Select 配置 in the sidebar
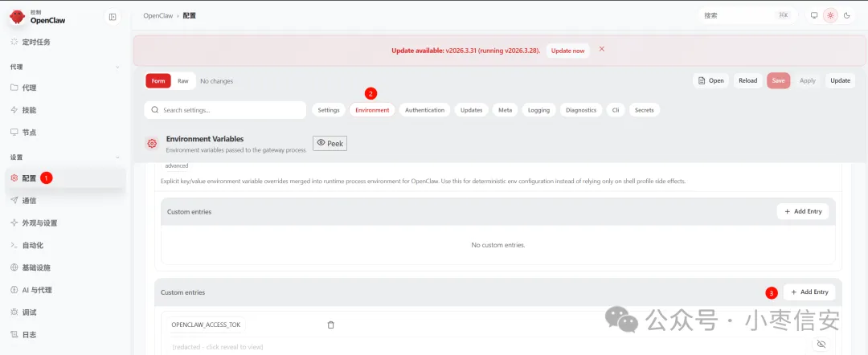The image size is (868, 355). 65,178
